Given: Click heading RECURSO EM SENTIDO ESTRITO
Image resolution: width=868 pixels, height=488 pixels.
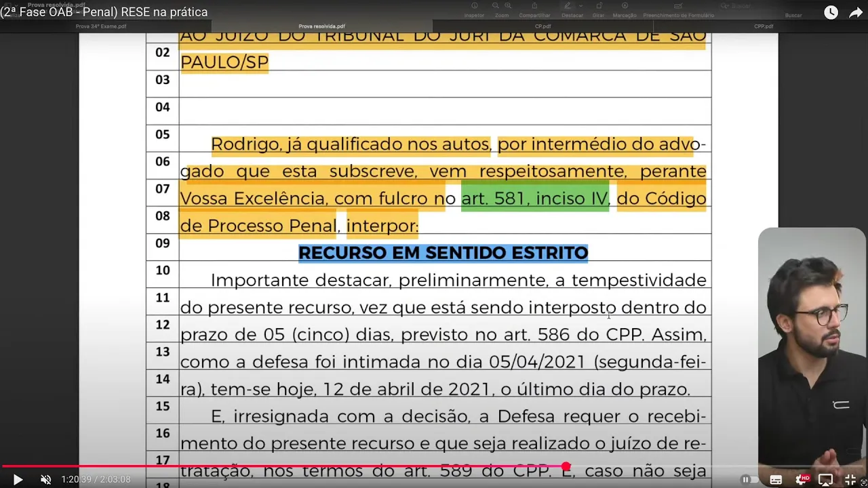Looking at the screenshot, I should coord(443,253).
